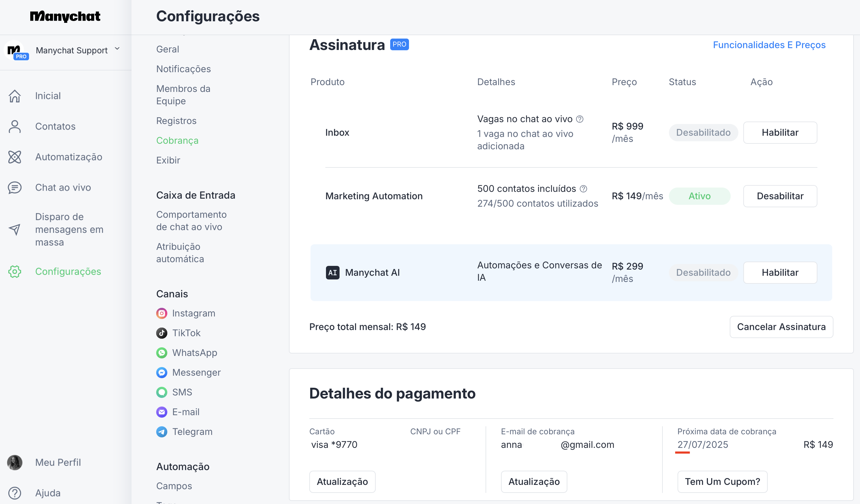Click help icon next to Vagas no chat ao vivo
This screenshot has height=504, width=860.
click(x=580, y=119)
